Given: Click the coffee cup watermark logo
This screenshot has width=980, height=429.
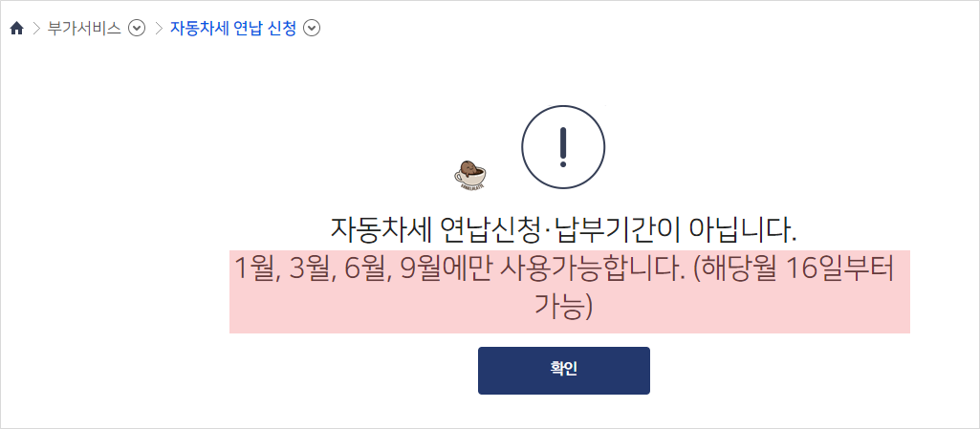Looking at the screenshot, I should coord(469,175).
